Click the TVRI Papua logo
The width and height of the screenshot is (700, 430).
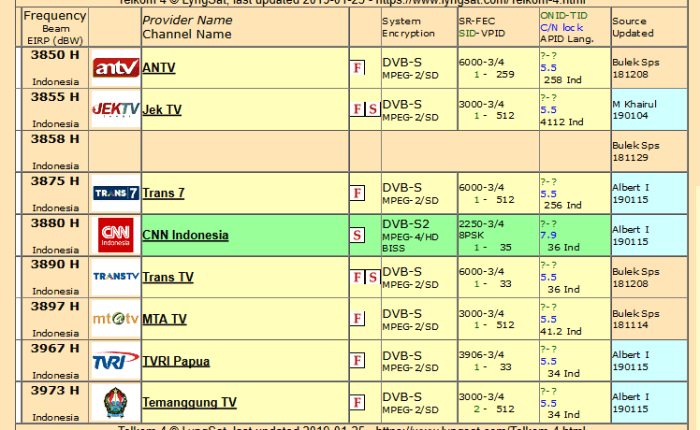[116, 361]
